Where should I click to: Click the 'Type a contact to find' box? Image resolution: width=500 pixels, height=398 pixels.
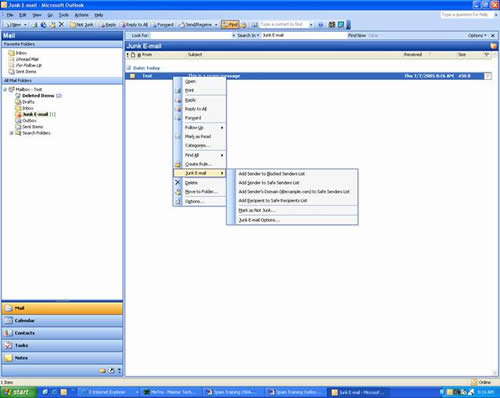[x=283, y=24]
